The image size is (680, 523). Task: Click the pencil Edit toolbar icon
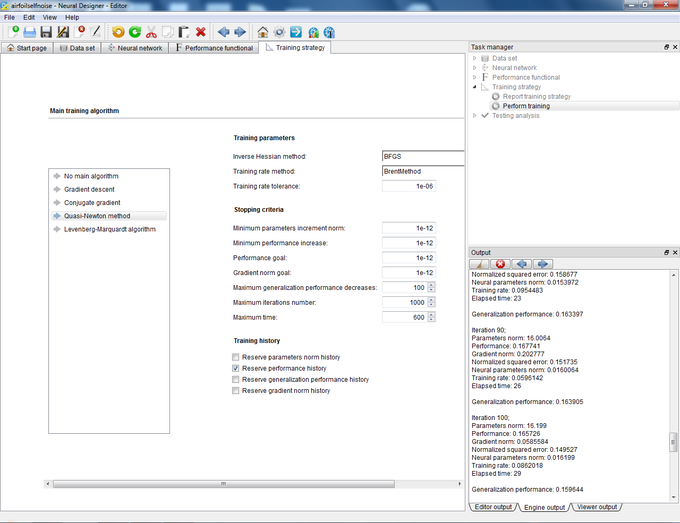96,32
